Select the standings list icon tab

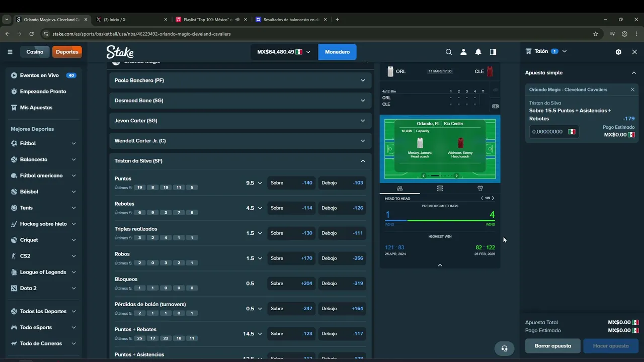tap(440, 189)
